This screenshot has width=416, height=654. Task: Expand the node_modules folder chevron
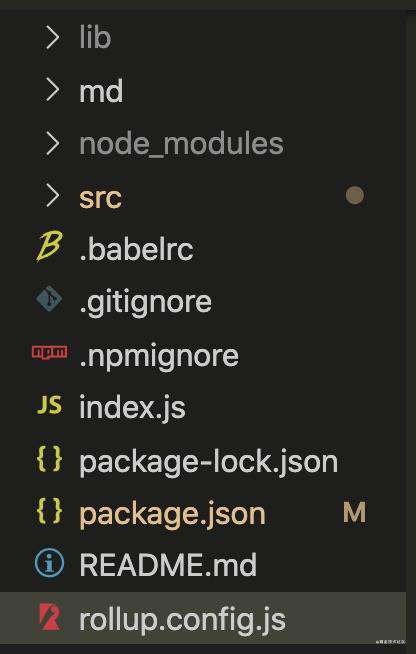[52, 143]
